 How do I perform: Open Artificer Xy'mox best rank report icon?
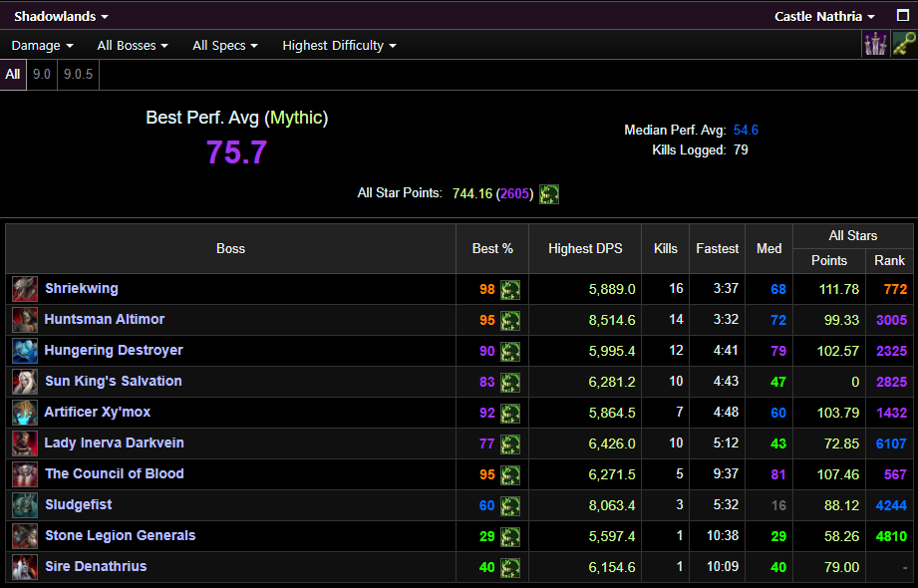tap(510, 413)
